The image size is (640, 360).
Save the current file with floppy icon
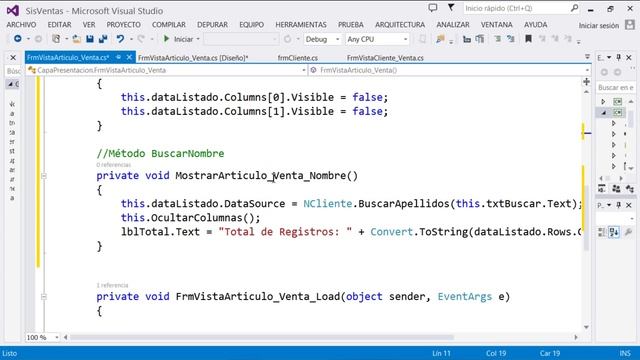[x=90, y=39]
